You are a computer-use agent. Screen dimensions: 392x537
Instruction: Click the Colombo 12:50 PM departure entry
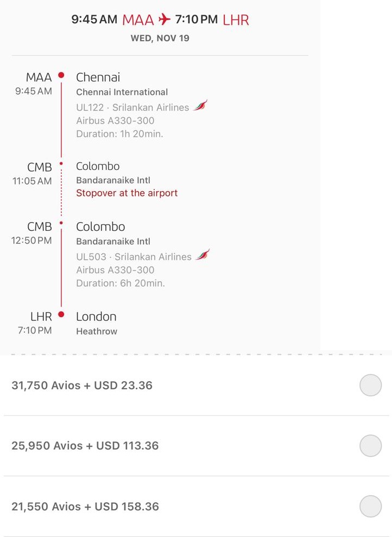tap(100, 227)
